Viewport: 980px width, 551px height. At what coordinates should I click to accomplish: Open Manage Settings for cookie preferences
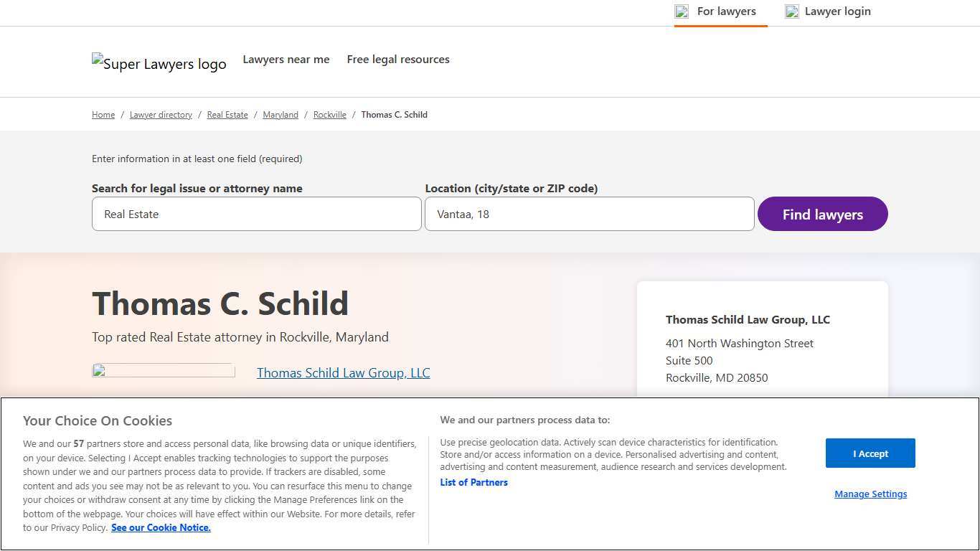pyautogui.click(x=870, y=494)
